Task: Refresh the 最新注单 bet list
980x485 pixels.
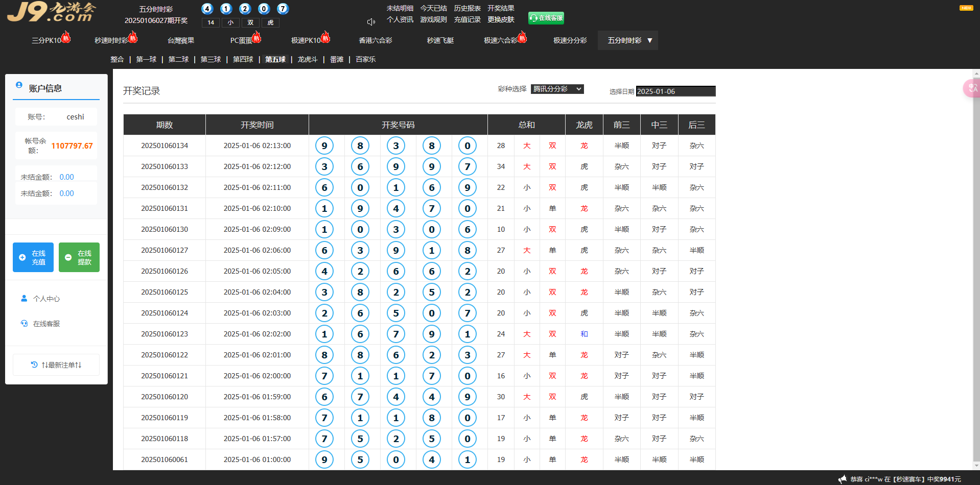Action: pos(56,365)
